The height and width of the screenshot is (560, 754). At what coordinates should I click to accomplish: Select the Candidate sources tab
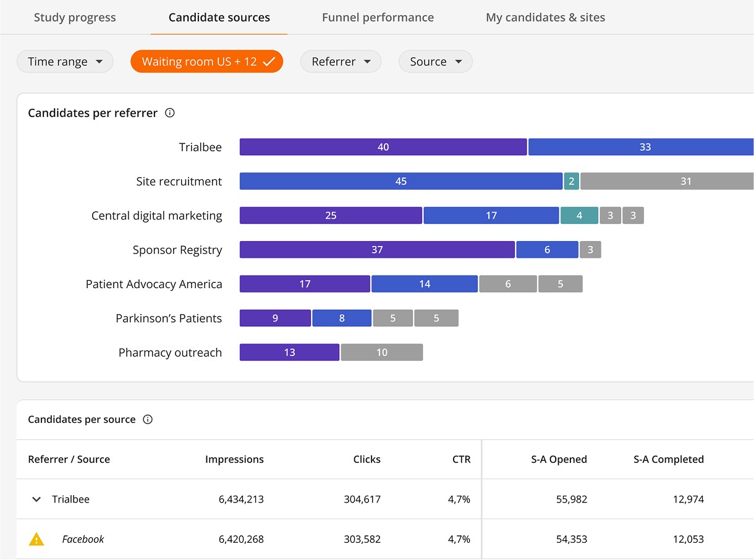219,17
